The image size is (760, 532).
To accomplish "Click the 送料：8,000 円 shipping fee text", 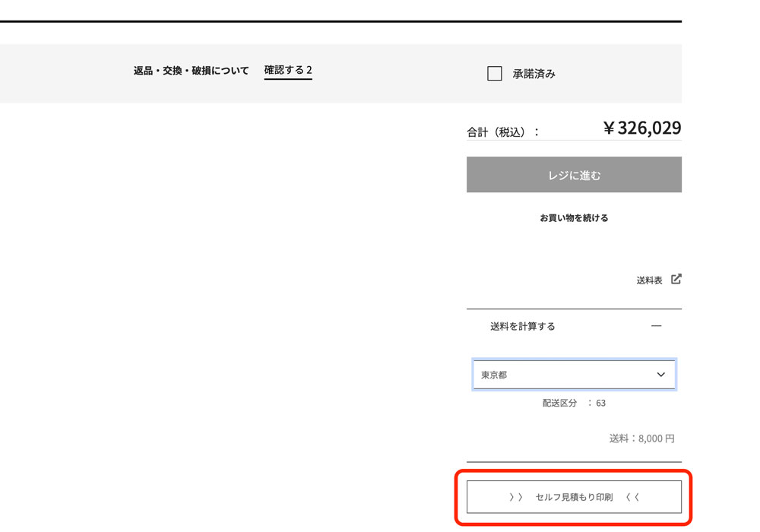I will 641,439.
